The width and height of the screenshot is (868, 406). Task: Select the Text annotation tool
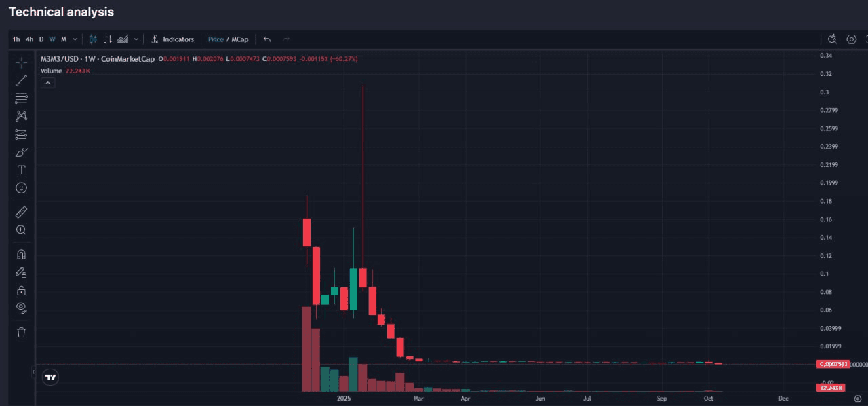tap(21, 170)
